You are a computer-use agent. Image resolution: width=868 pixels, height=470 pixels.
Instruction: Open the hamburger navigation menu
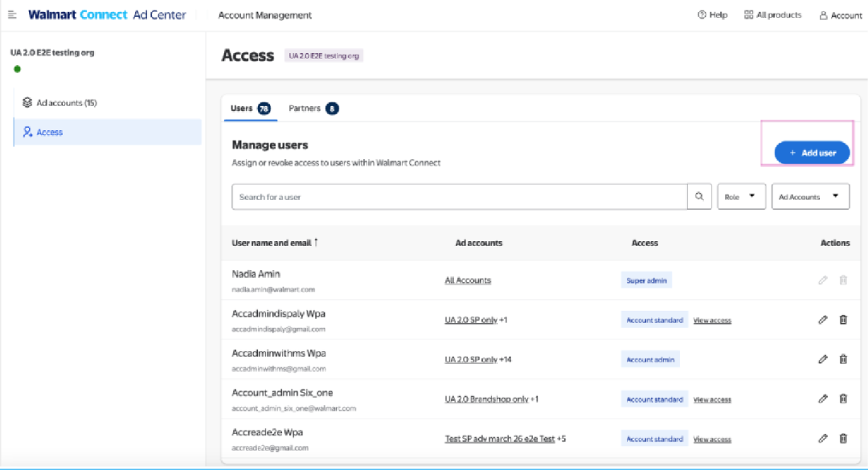(x=12, y=15)
